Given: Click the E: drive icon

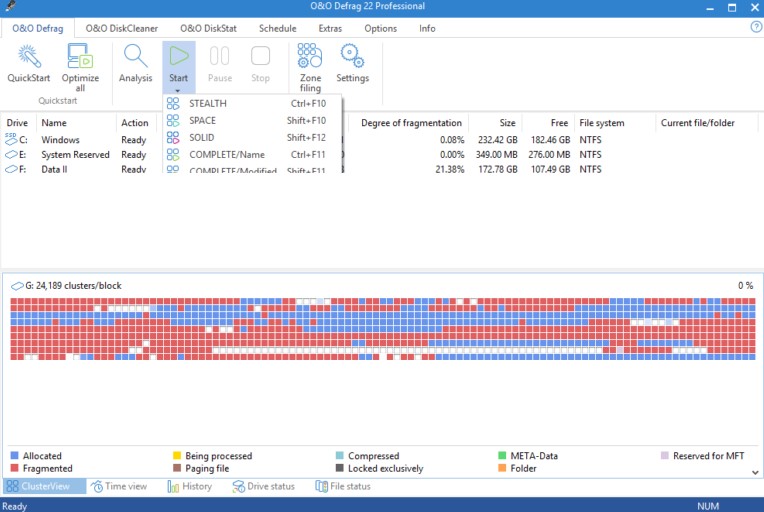Looking at the screenshot, I should tap(11, 154).
